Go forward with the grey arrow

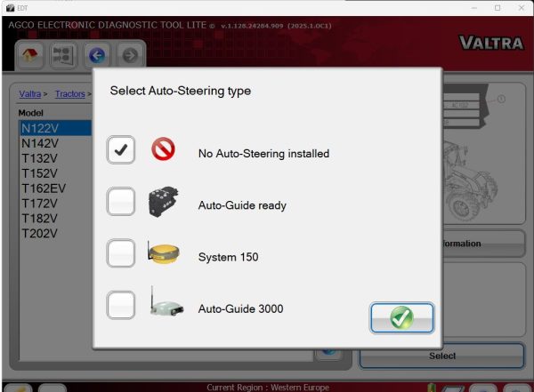[130, 55]
